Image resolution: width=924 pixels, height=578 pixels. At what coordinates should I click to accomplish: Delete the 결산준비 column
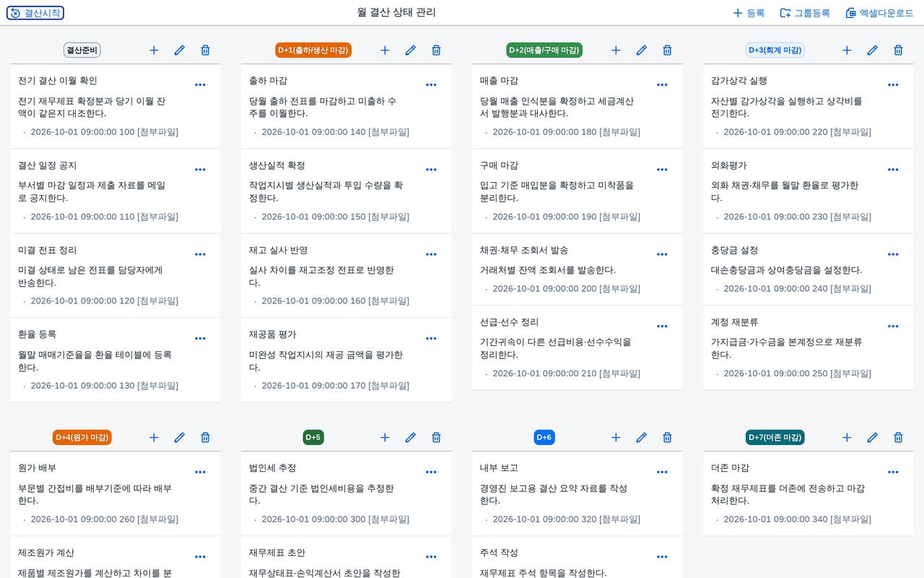pyautogui.click(x=205, y=50)
